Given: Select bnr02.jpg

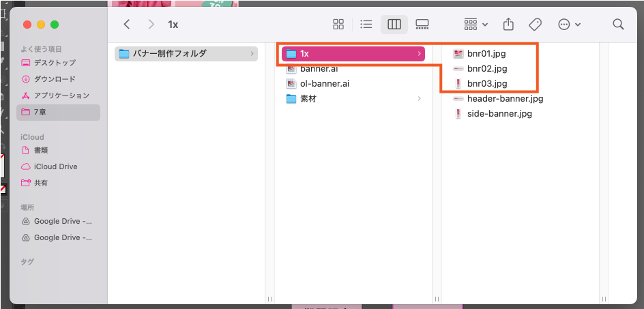Looking at the screenshot, I should [x=487, y=69].
